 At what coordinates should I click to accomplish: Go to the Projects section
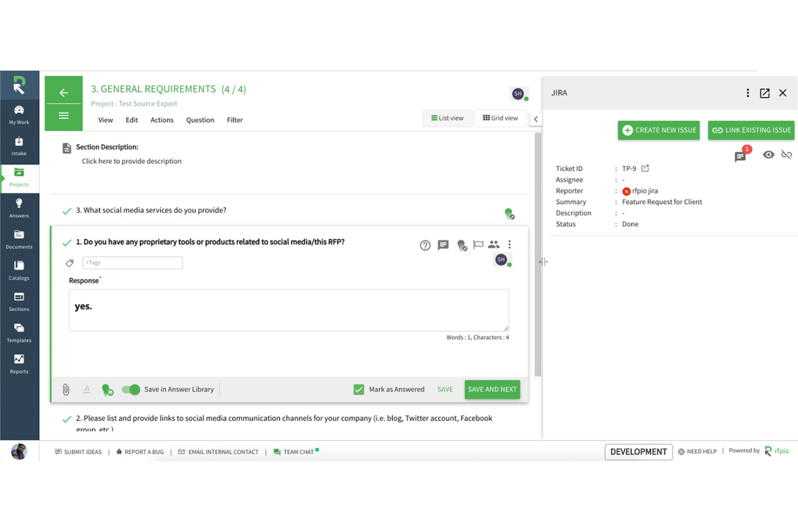tap(19, 177)
